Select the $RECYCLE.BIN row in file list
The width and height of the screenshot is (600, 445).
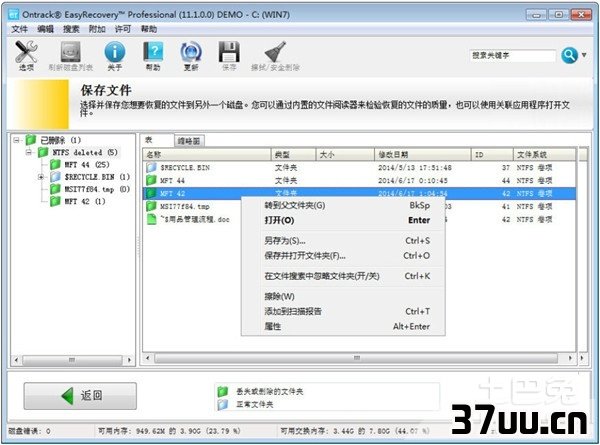coord(359,168)
